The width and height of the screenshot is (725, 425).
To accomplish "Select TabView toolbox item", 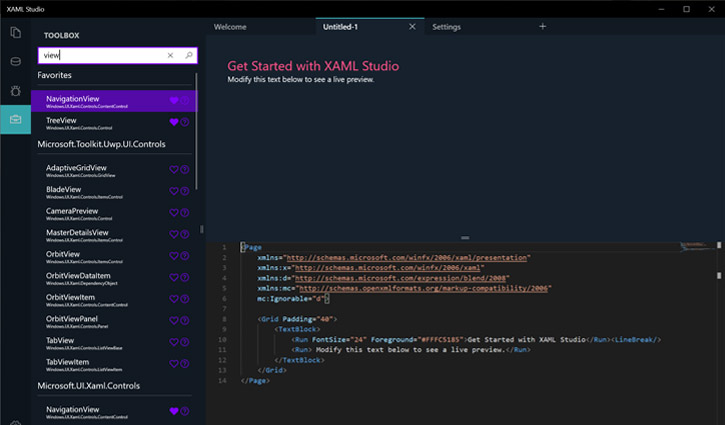I will click(114, 343).
